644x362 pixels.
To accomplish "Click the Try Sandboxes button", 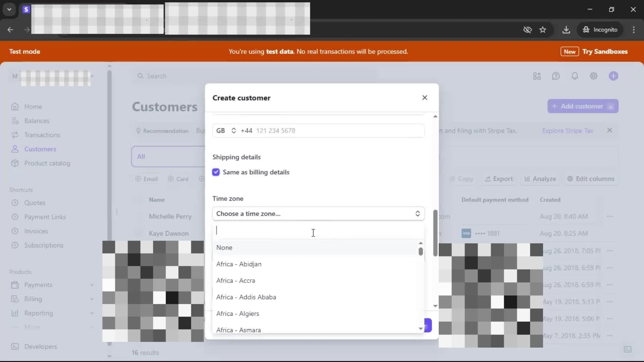I will click(x=604, y=52).
